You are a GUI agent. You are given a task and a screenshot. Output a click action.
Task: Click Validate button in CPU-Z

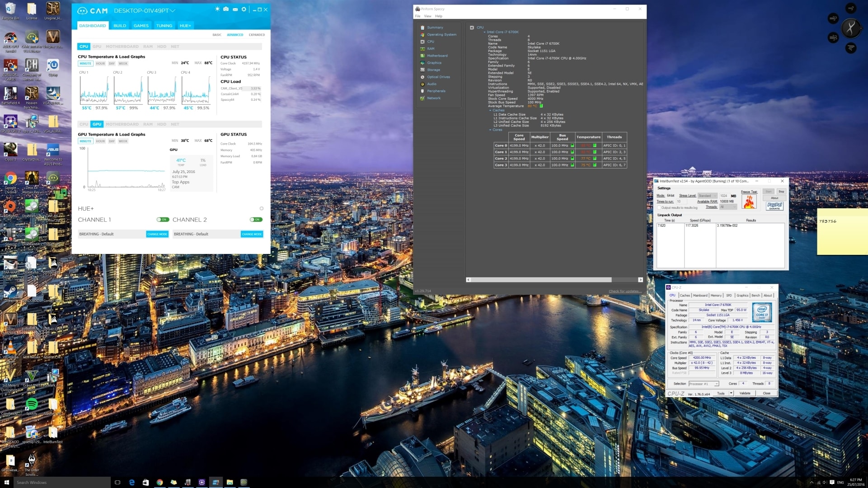[x=745, y=393]
